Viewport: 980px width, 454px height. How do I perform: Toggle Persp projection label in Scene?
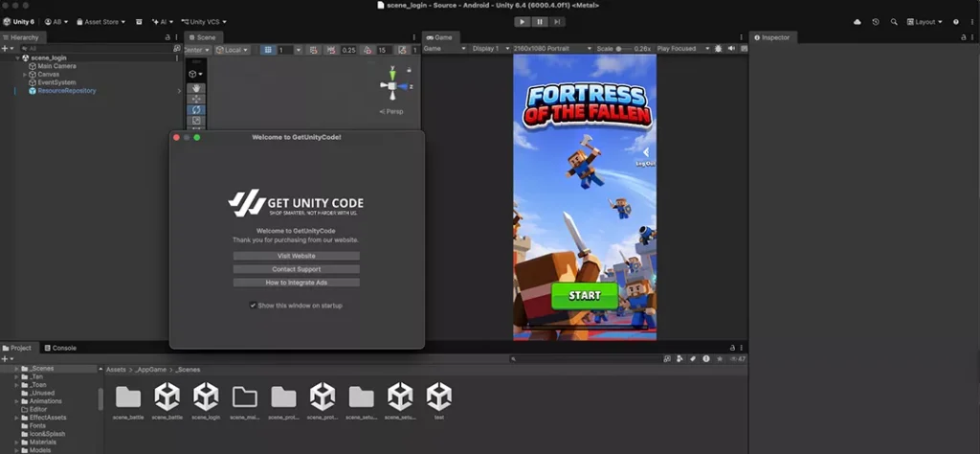click(x=391, y=112)
